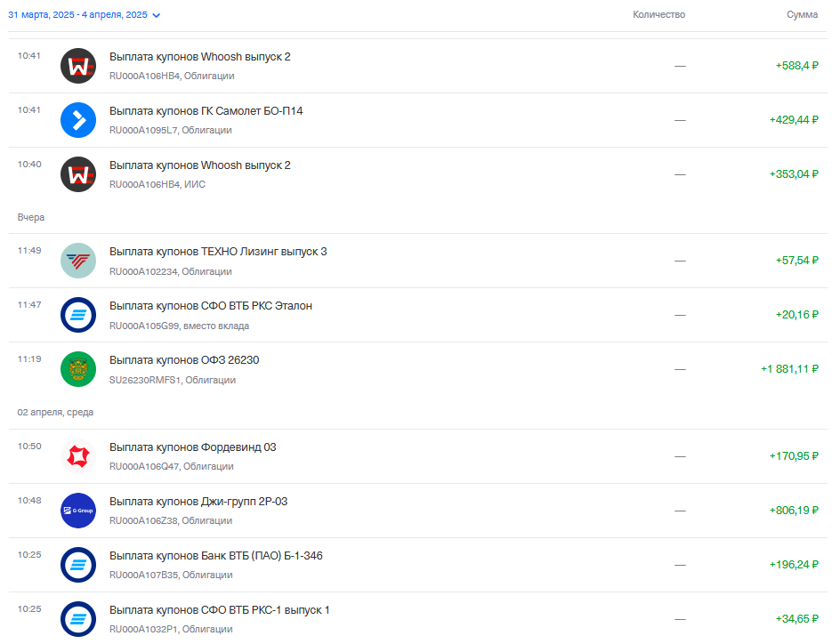
Task: Click the 11:19 timestamp
Action: (29, 359)
